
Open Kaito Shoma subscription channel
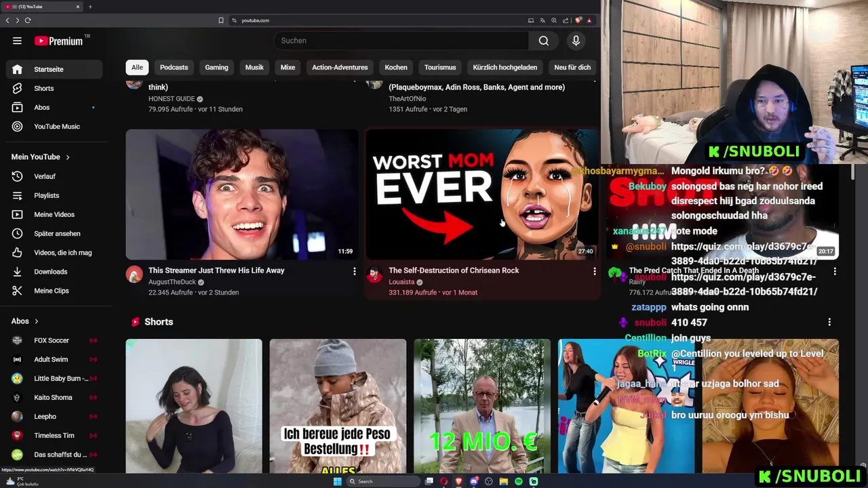click(54, 397)
